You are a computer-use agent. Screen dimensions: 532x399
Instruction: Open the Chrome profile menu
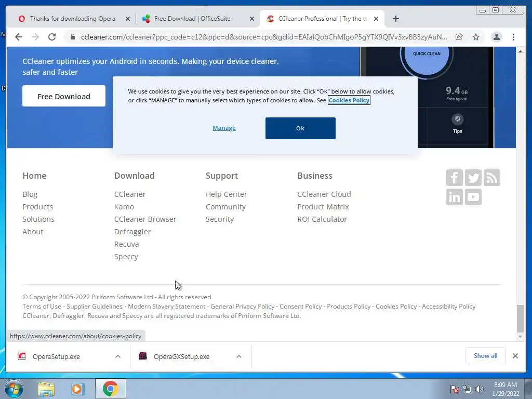pyautogui.click(x=496, y=37)
